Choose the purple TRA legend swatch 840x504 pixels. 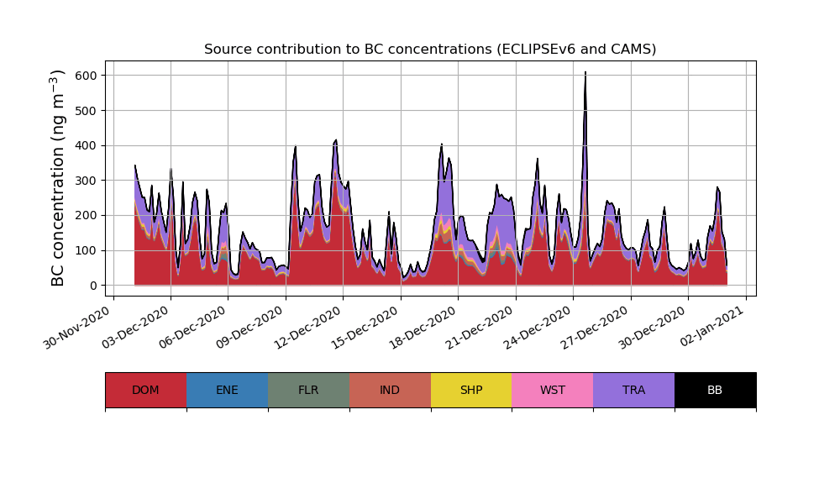[634, 390]
